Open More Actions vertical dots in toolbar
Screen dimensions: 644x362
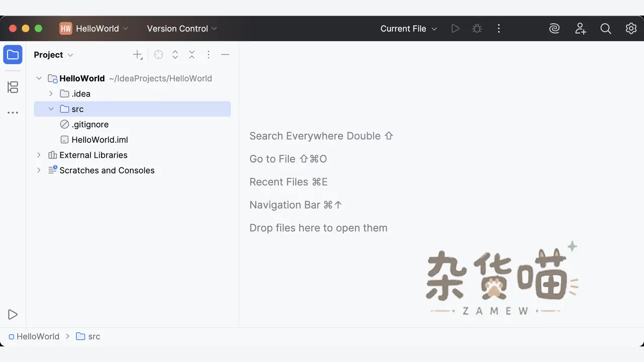tap(499, 29)
